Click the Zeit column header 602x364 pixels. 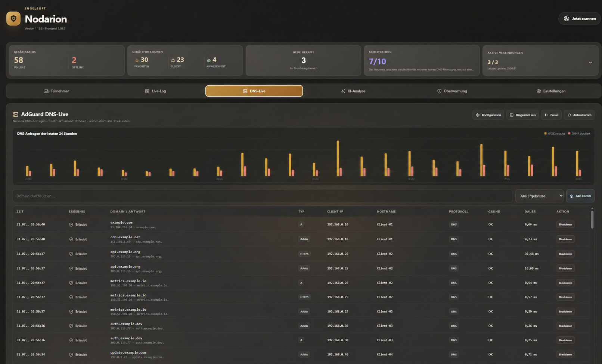point(20,211)
